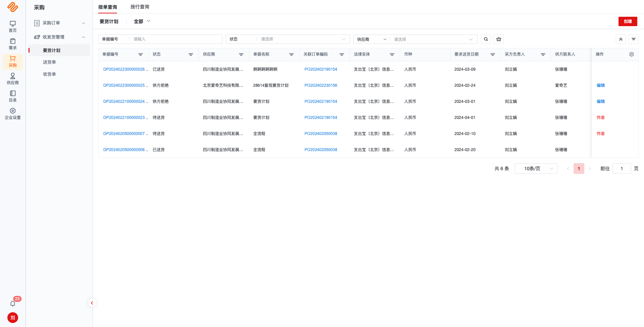This screenshot has height=327, width=644.
Task: Filter by 状态 column filter icon
Action: coord(191,55)
